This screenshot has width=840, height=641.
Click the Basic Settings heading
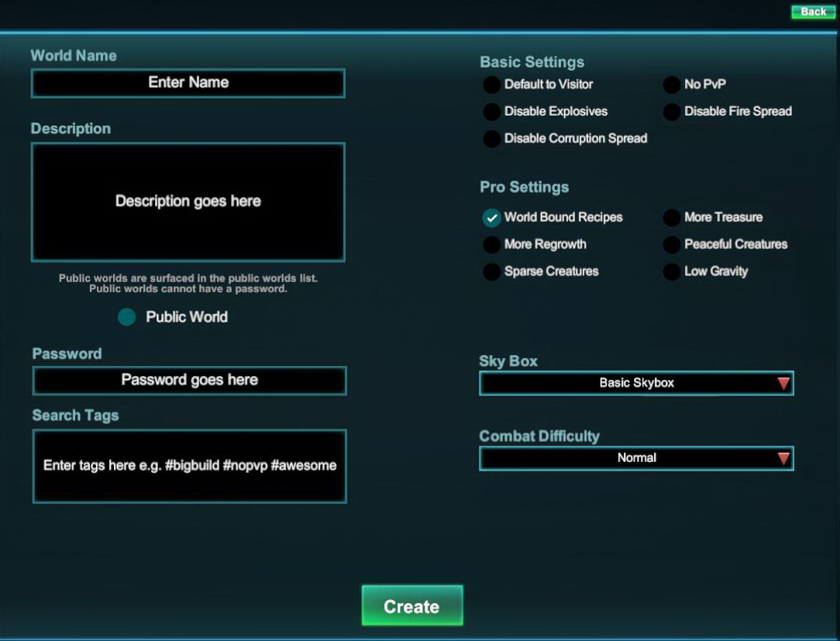tap(532, 62)
